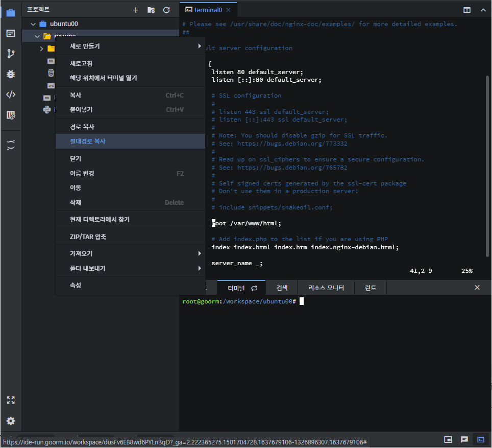The width and height of the screenshot is (492, 448).
Task: Collapse the resume folder
Action: 37,36
